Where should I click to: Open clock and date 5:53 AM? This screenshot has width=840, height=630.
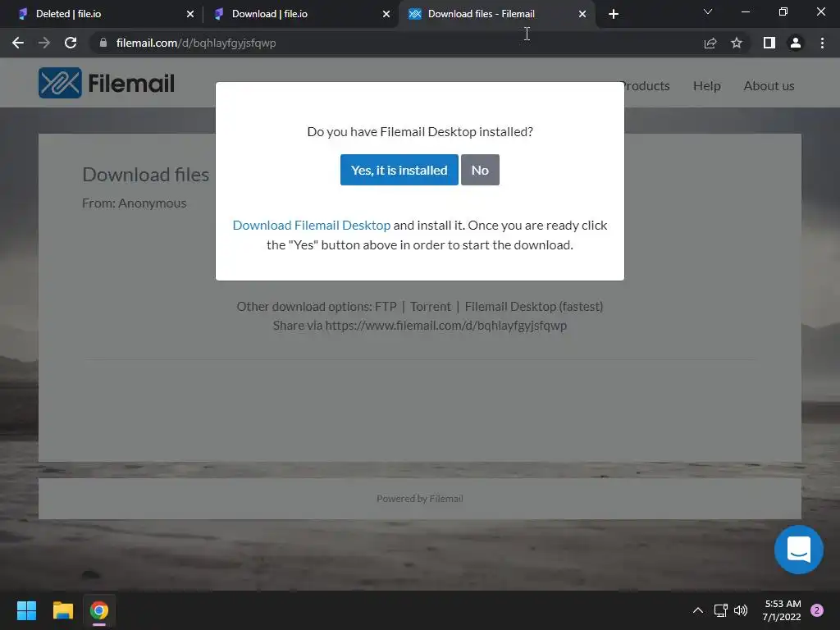782,610
